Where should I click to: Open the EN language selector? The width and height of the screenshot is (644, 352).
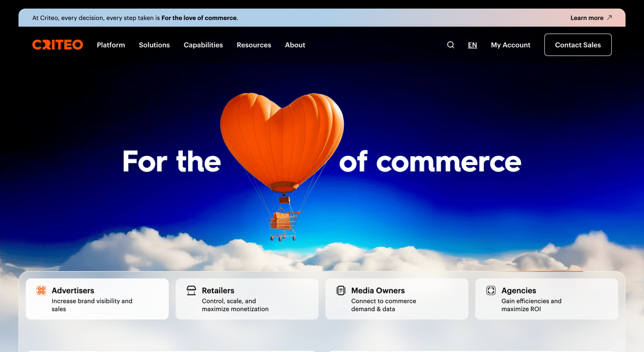click(472, 45)
